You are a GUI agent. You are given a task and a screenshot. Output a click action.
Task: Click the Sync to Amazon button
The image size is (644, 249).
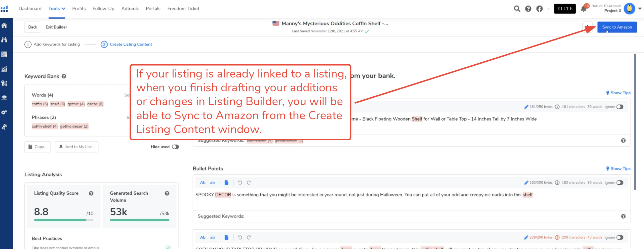[617, 27]
